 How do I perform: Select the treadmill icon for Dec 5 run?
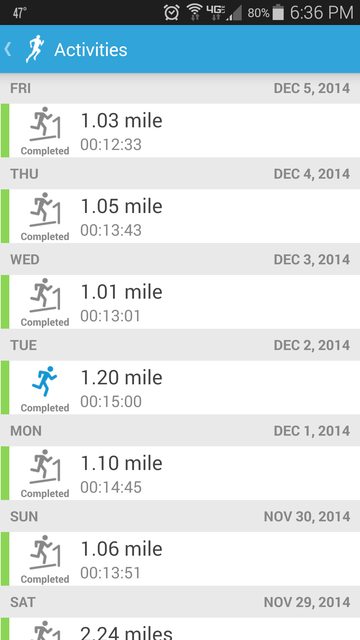(45, 124)
